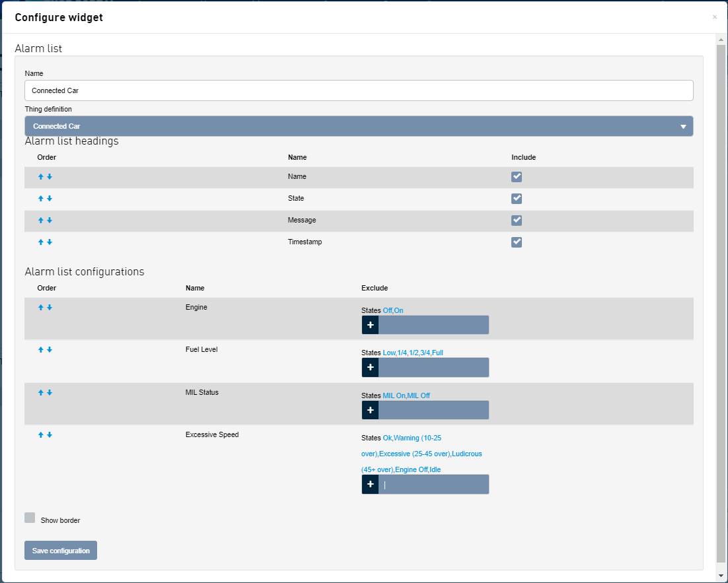Viewport: 728px width, 583px height.
Task: Click the MIL On,MIL Off states link
Action: click(406, 395)
